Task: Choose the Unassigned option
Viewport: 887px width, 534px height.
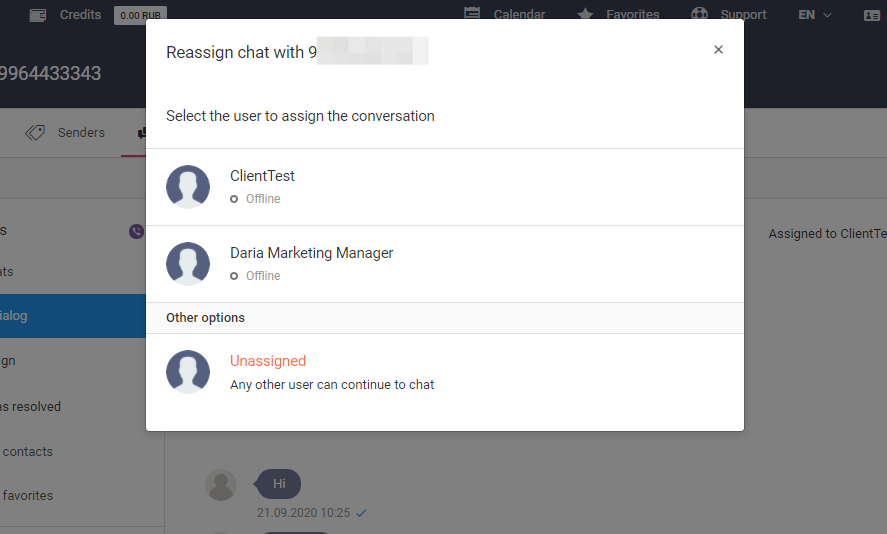Action: coord(445,372)
